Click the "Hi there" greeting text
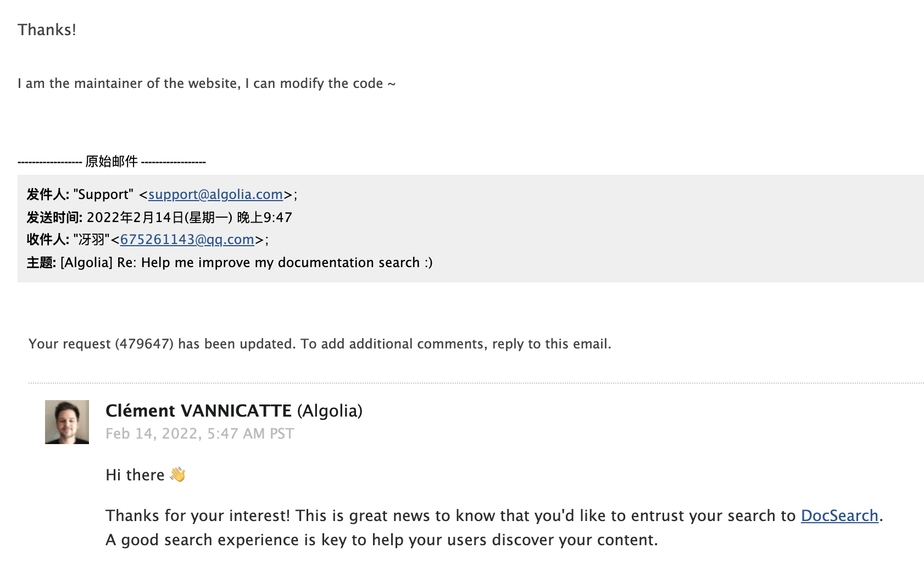The image size is (924, 565). (x=135, y=475)
